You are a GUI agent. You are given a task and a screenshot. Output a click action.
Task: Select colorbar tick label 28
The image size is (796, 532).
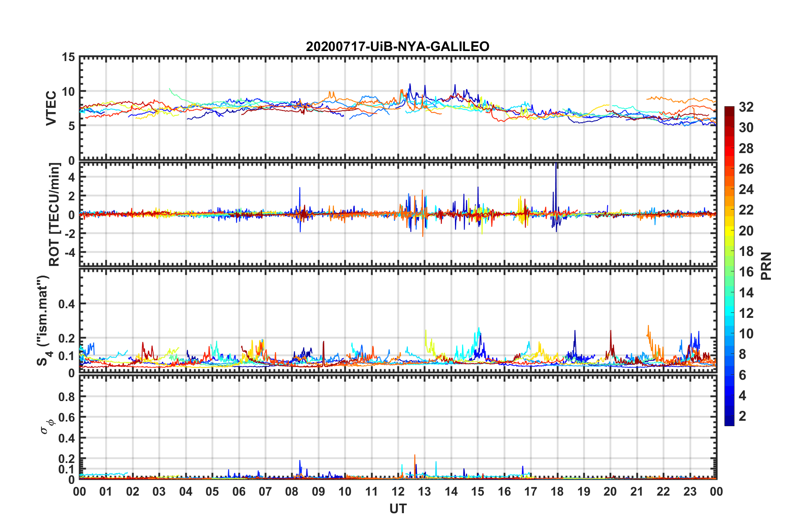pyautogui.click(x=746, y=148)
